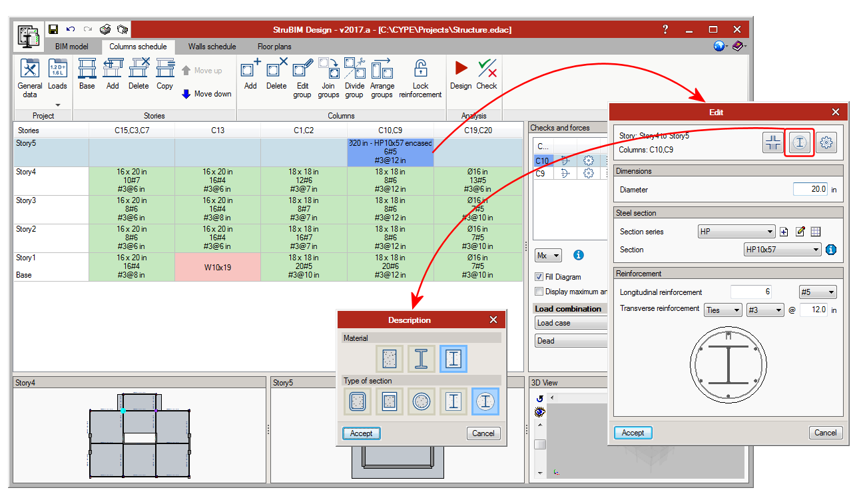
Task: Select circular encased steel section type
Action: [485, 401]
